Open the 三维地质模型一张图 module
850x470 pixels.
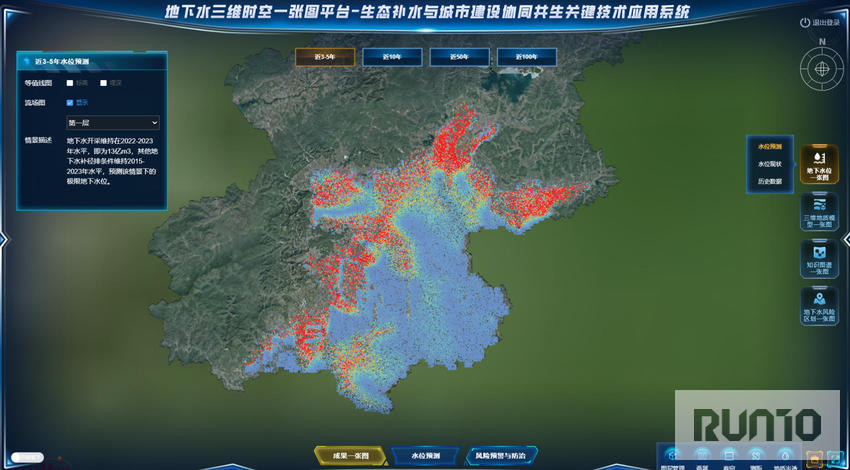(819, 212)
